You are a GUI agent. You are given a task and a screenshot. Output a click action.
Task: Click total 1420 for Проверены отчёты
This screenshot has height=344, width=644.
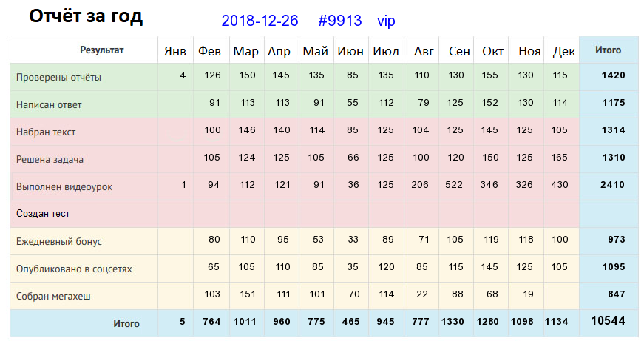click(613, 75)
